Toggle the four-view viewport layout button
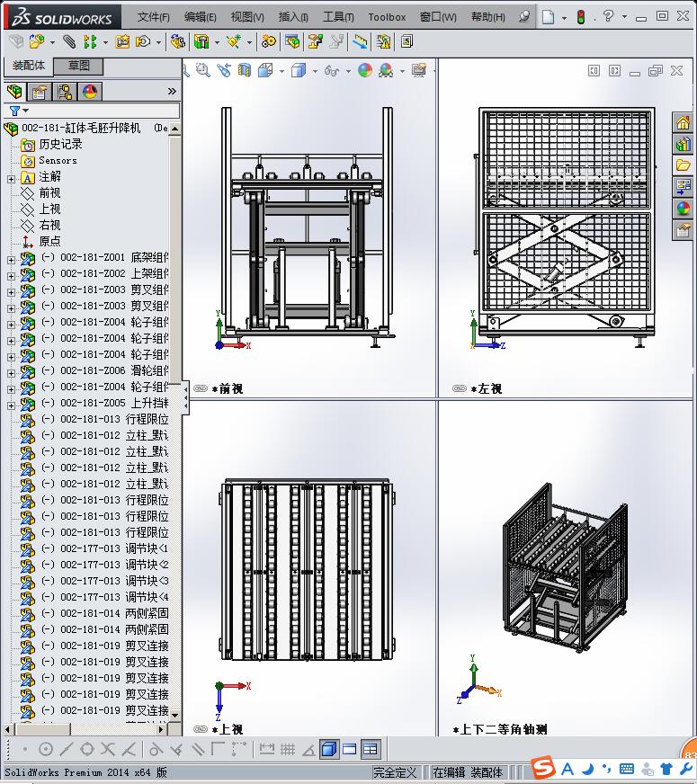Screen dimensions: 697x784 click(x=371, y=749)
